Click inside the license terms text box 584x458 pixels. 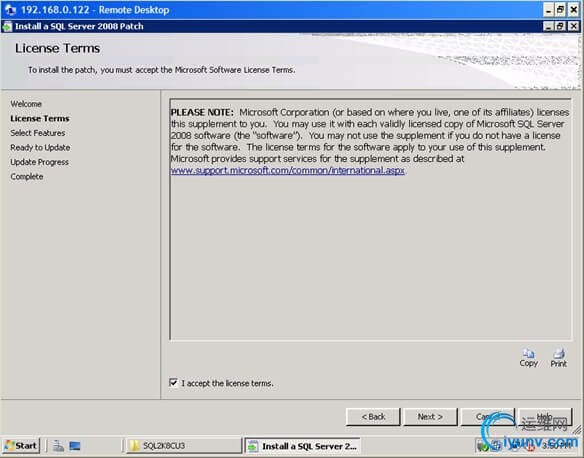(x=371, y=219)
